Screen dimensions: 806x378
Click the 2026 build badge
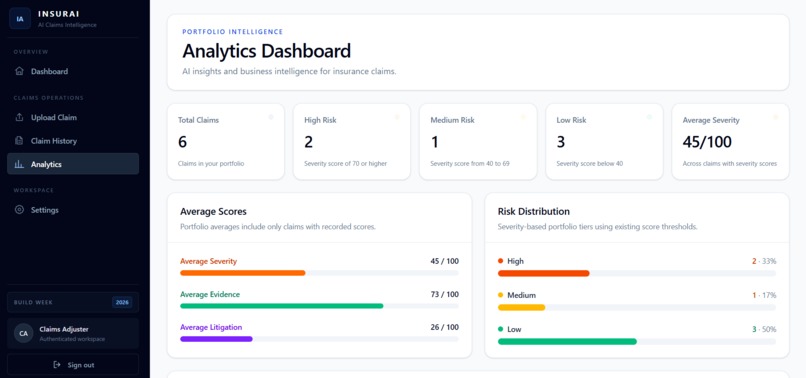122,302
